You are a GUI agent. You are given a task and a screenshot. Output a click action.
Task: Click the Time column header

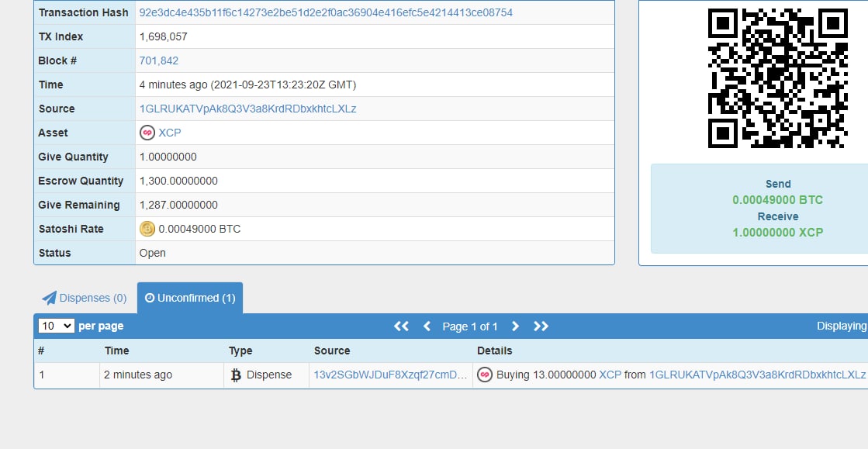point(117,351)
